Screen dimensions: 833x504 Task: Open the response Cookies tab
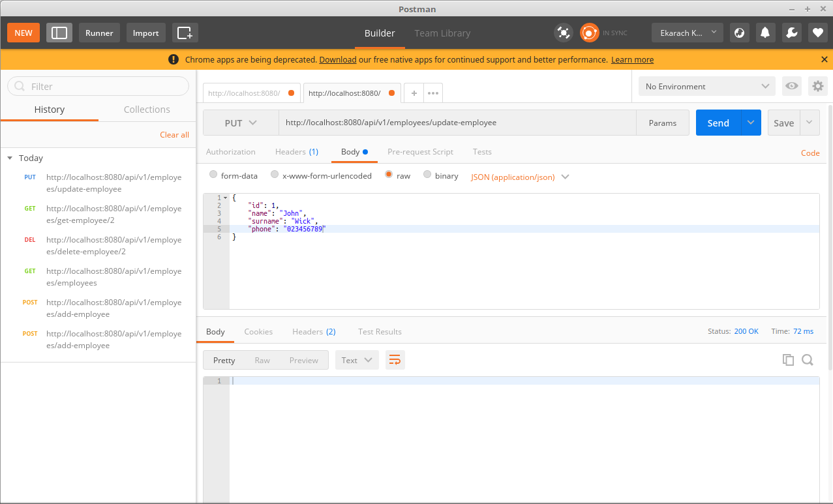(x=258, y=331)
